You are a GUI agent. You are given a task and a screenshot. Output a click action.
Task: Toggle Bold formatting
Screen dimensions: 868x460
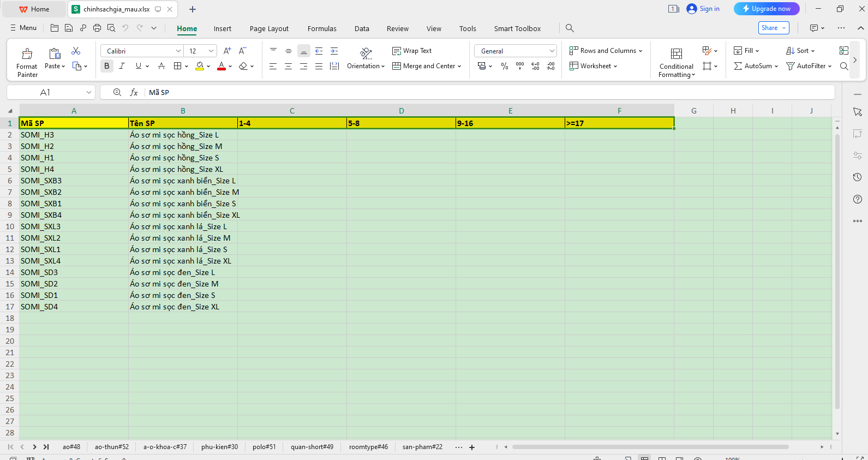(107, 66)
